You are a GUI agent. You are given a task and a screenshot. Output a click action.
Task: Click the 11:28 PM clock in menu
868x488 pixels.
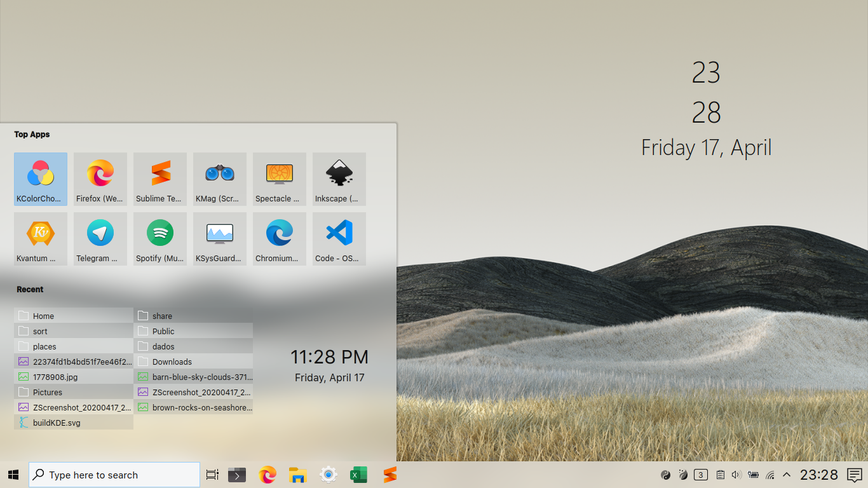329,357
